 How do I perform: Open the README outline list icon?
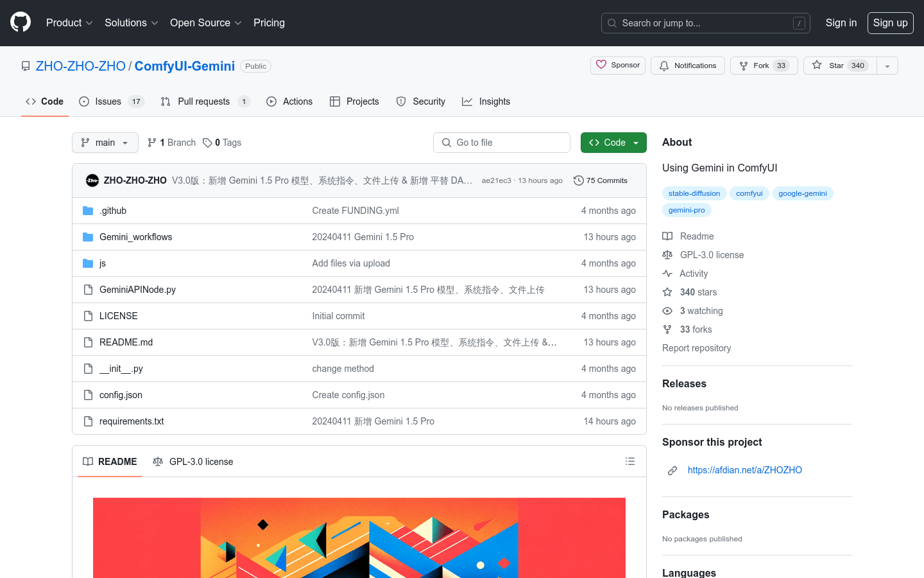(x=630, y=461)
